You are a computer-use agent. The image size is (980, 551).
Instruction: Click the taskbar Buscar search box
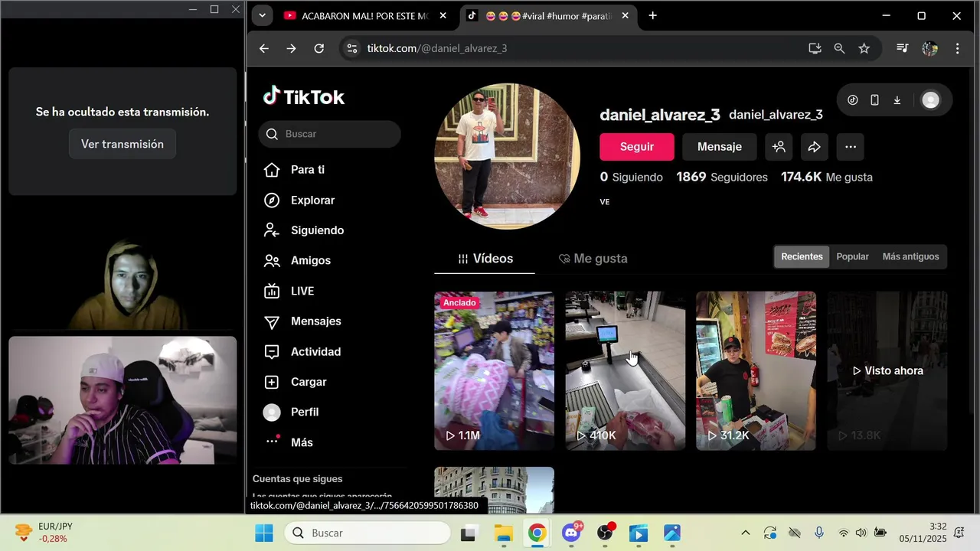pos(367,533)
